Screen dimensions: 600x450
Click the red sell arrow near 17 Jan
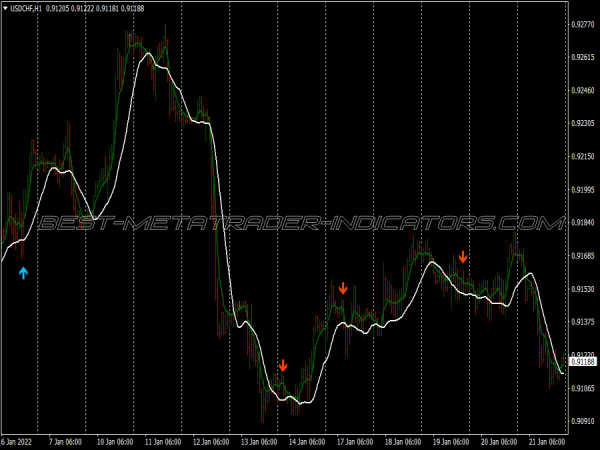click(343, 288)
